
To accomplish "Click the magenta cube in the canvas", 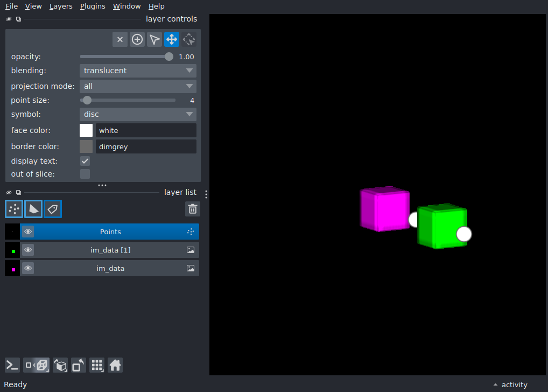I will pyautogui.click(x=384, y=209).
